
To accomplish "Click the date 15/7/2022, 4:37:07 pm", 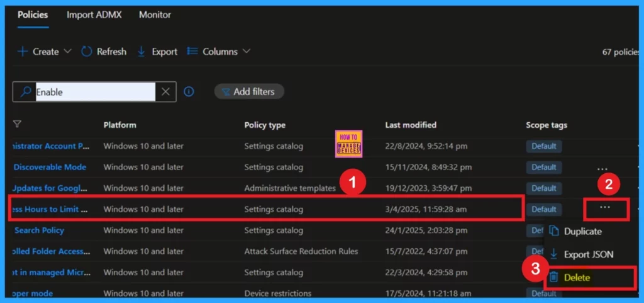I will pos(426,251).
